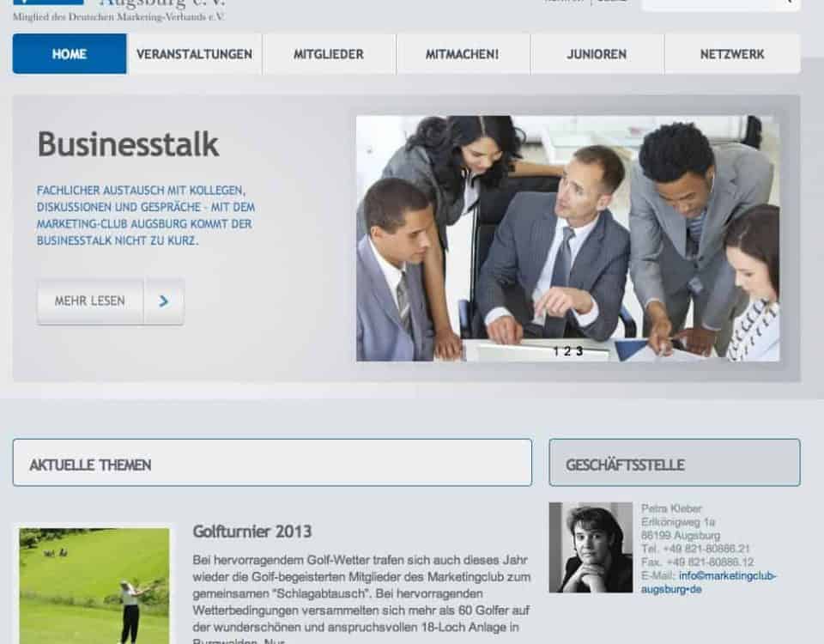Viewport: 824px width, 644px height.
Task: Click the Businesstalk slide heading
Action: pyautogui.click(x=128, y=144)
